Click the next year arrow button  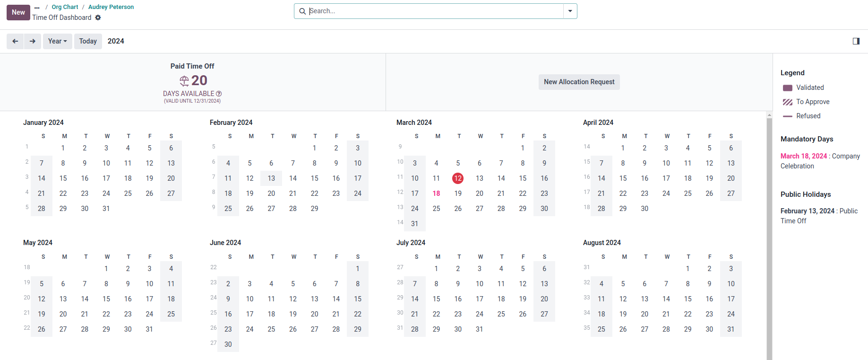(x=32, y=41)
